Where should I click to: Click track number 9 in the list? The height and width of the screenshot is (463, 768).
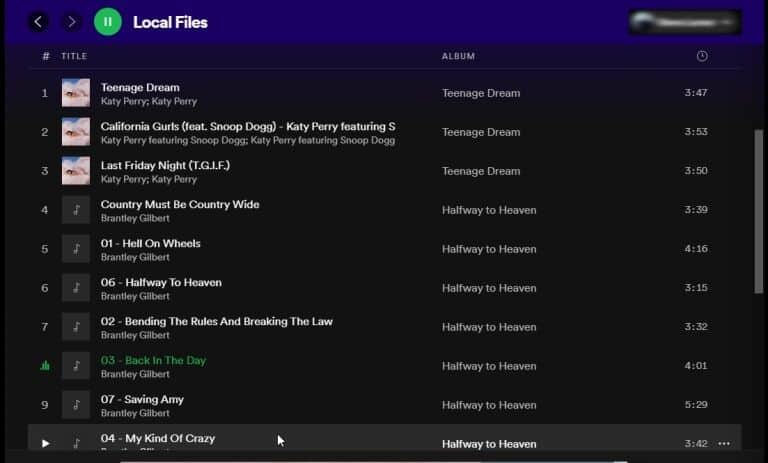[45, 405]
